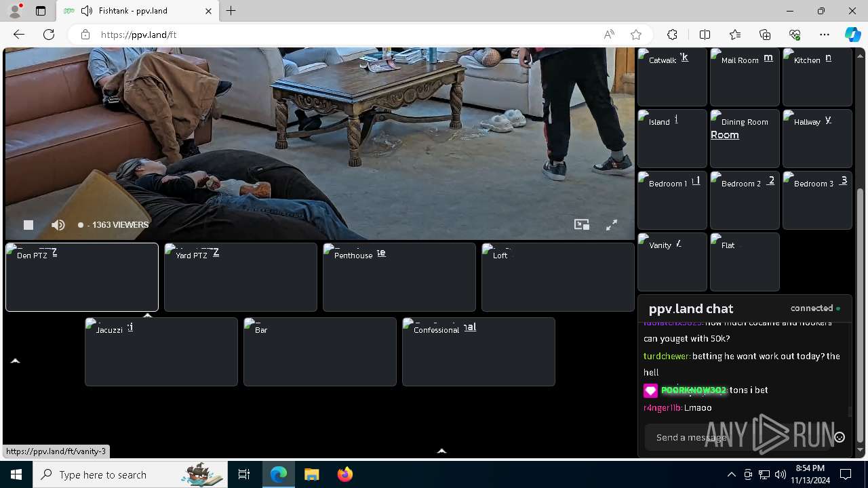The width and height of the screenshot is (868, 488).
Task: Open Edge Settings and more menu
Action: tap(825, 35)
